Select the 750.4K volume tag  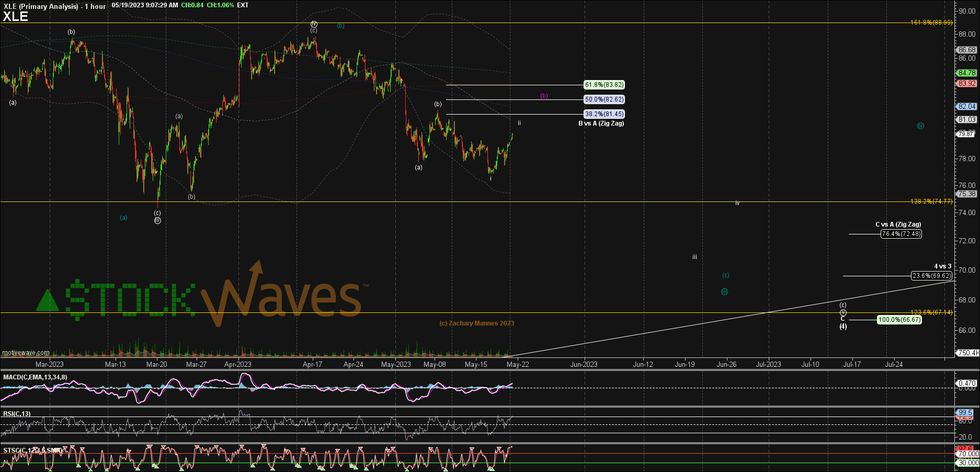click(967, 353)
